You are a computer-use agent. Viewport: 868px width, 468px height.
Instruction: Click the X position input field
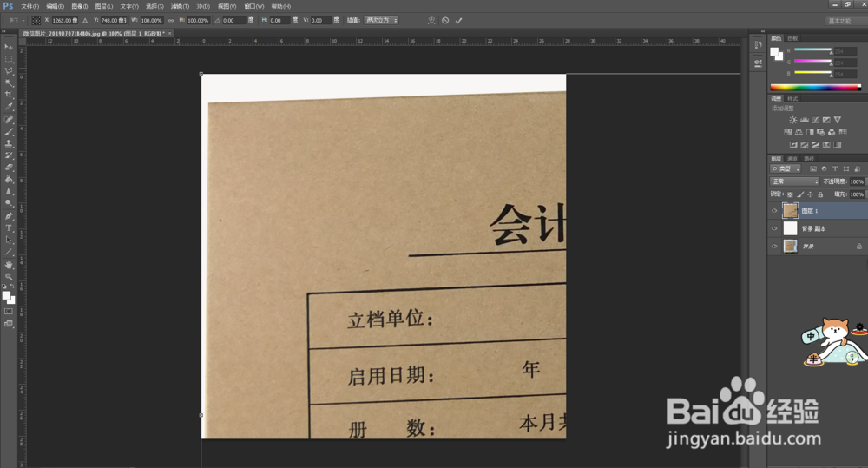[63, 21]
